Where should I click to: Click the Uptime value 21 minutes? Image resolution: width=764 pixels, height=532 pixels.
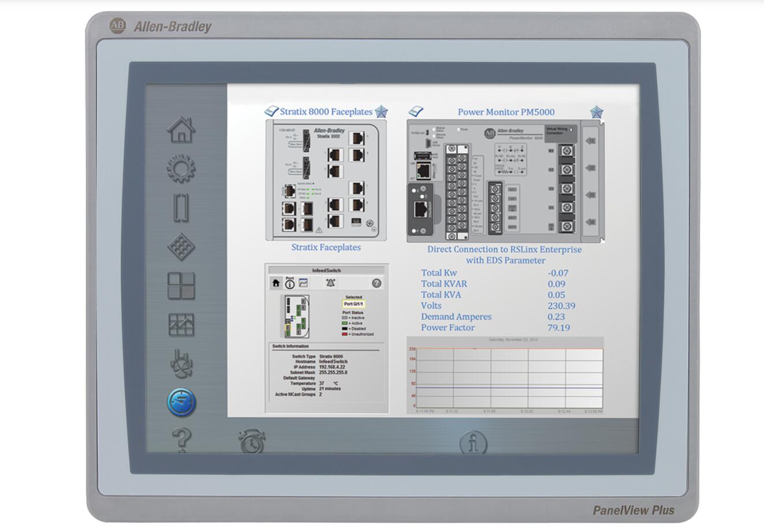[330, 389]
